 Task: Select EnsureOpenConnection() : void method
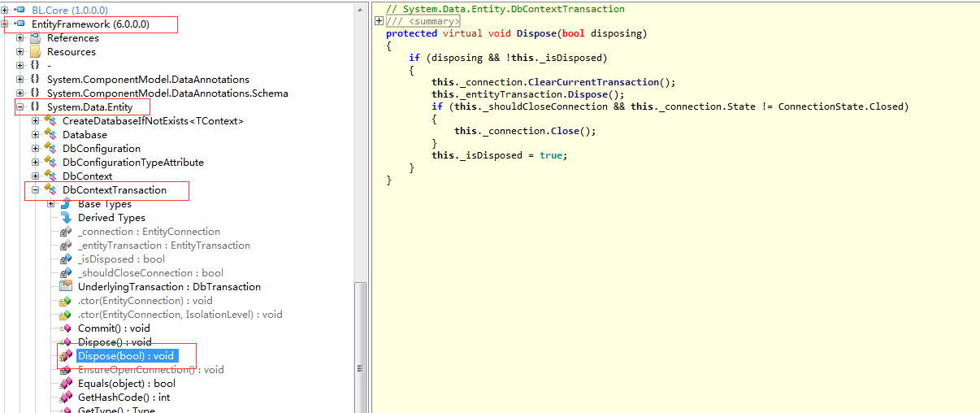pyautogui.click(x=150, y=370)
